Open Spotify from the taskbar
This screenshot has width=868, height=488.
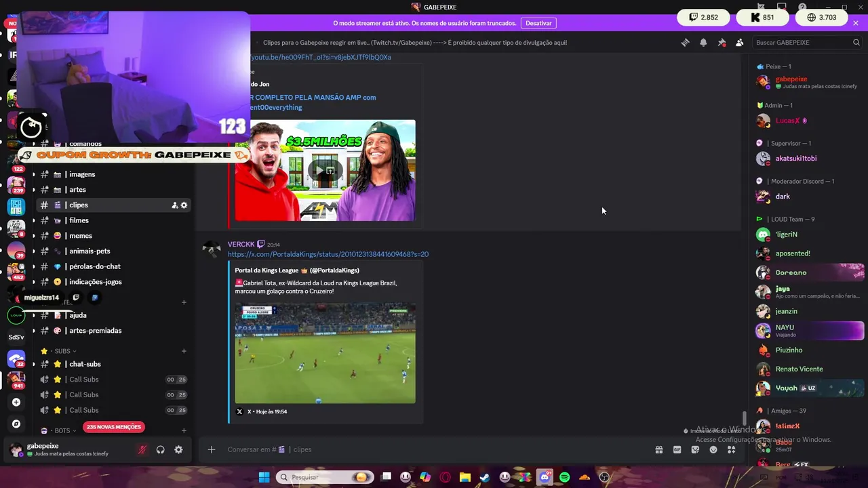564,477
